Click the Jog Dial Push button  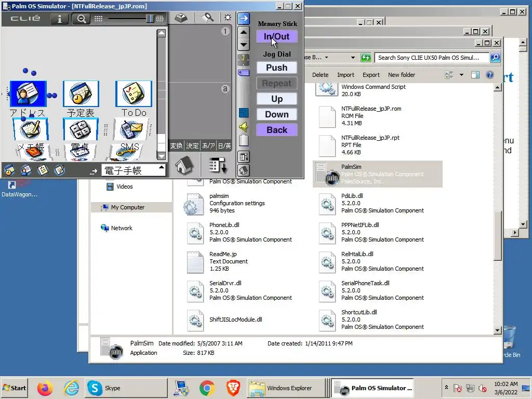(x=277, y=68)
